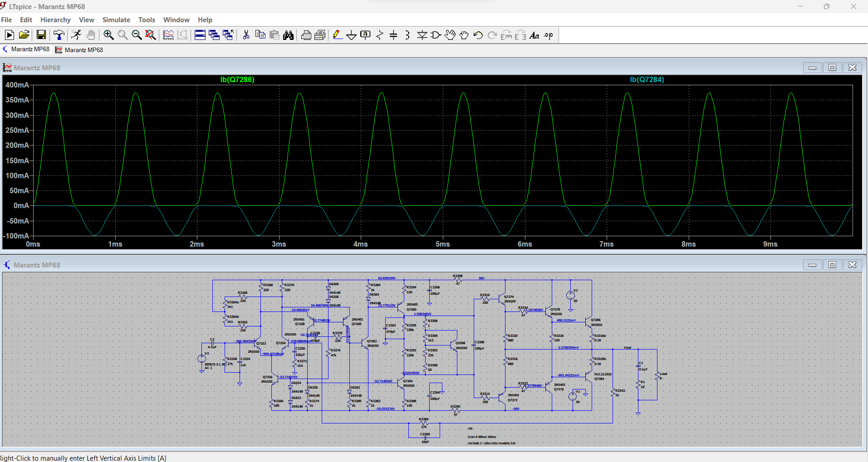Place a Resistor component

380,35
